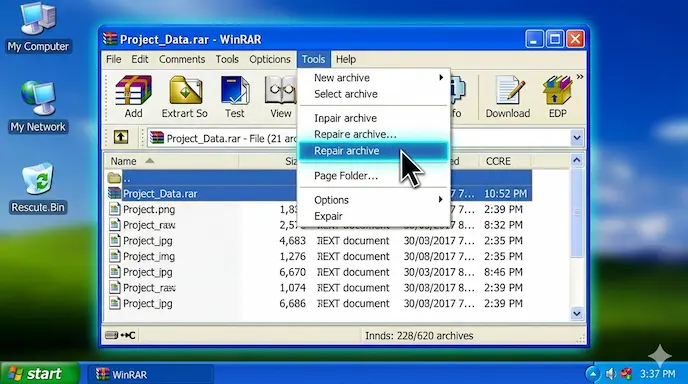Click the EDP toolbar icon
Screen dimensions: 688x384
(x=557, y=90)
